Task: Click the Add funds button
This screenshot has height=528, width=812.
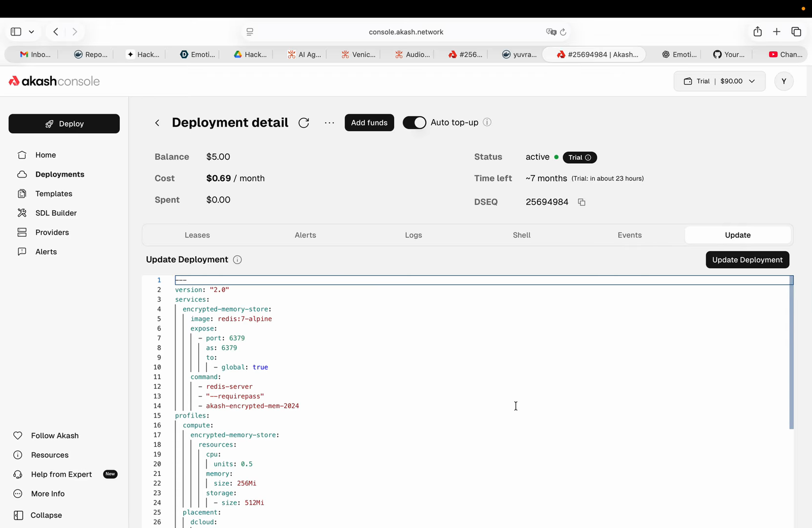Action: (x=369, y=123)
